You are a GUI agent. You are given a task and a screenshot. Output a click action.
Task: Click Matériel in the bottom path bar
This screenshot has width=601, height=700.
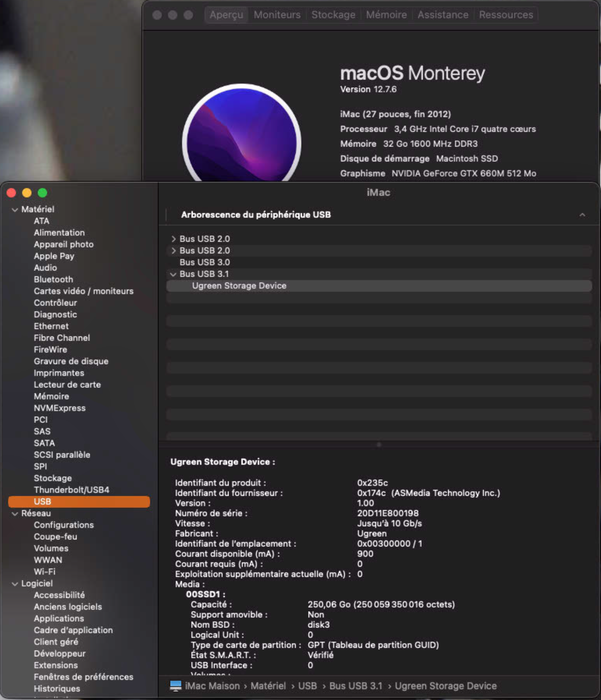point(268,686)
